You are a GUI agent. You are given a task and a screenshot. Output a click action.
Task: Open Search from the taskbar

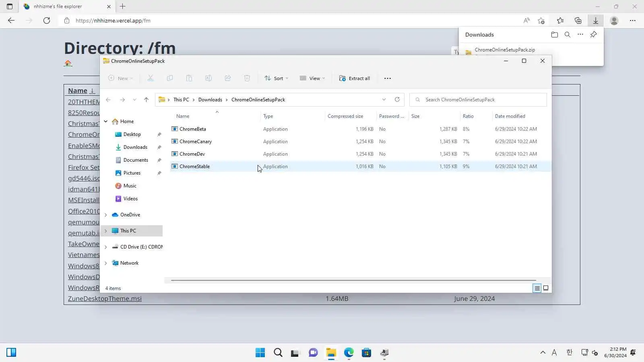[x=278, y=353]
